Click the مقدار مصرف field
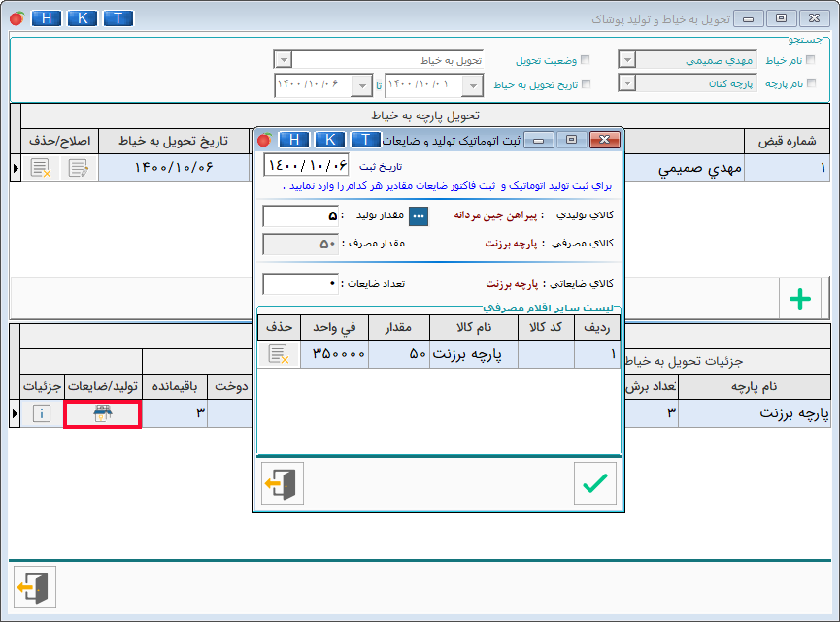 [300, 245]
